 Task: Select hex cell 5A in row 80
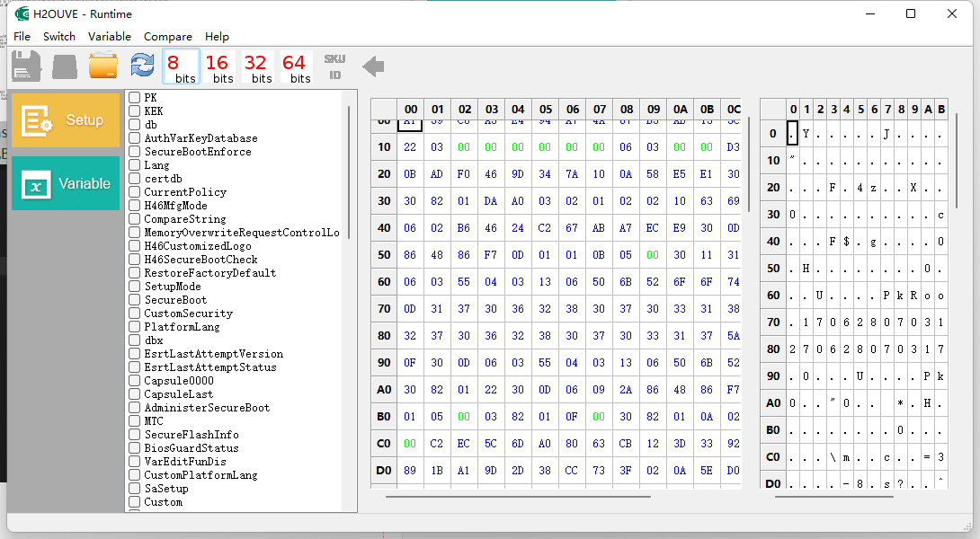click(x=733, y=335)
